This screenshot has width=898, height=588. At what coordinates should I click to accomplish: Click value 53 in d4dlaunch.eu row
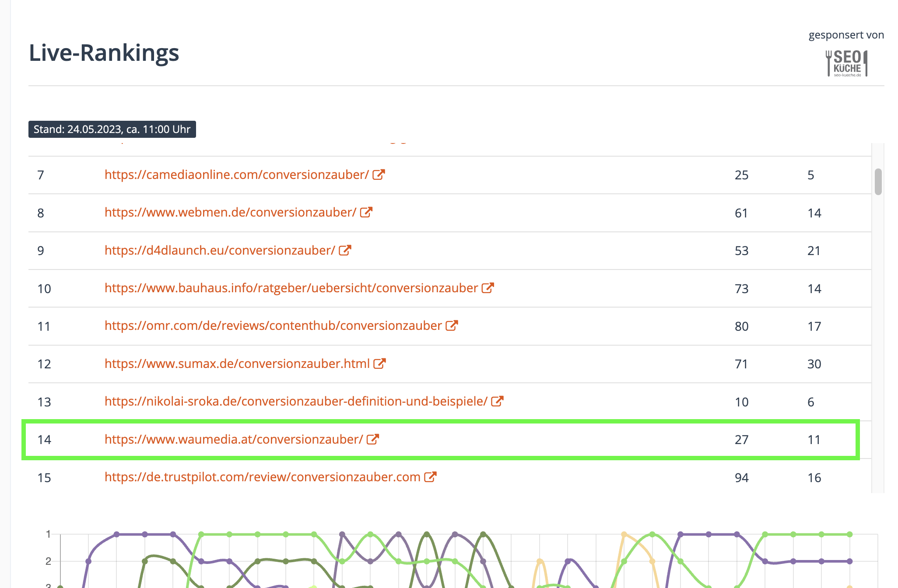[x=742, y=251]
